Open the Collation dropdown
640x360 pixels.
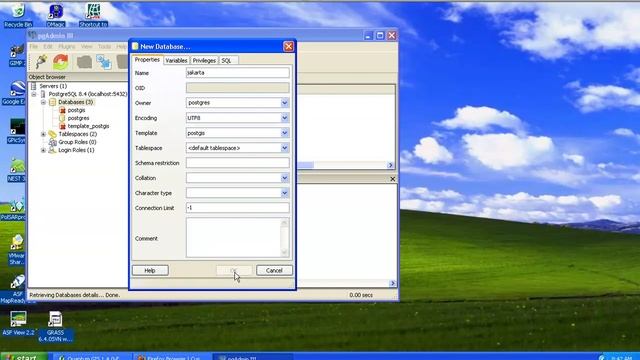284,178
